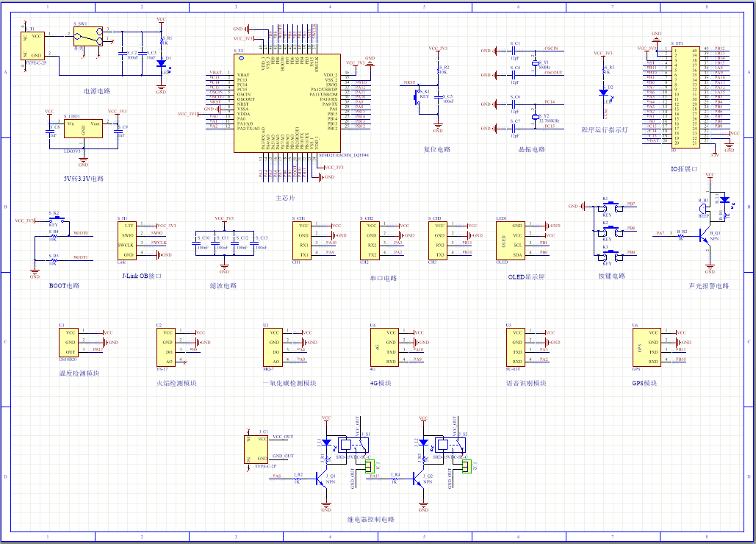
Task: Select the TYPE-C-2P connector S_T1
Action: click(x=33, y=46)
